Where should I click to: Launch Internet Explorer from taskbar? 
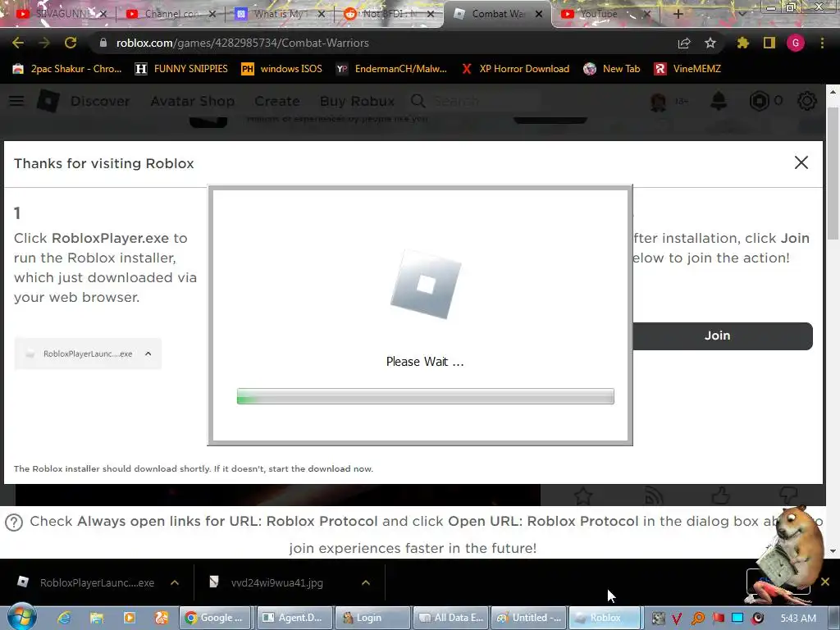(64, 618)
